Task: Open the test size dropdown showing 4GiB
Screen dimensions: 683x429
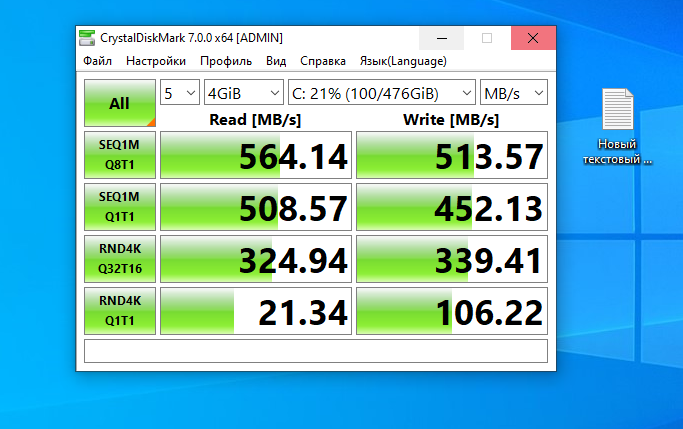Action: [244, 92]
